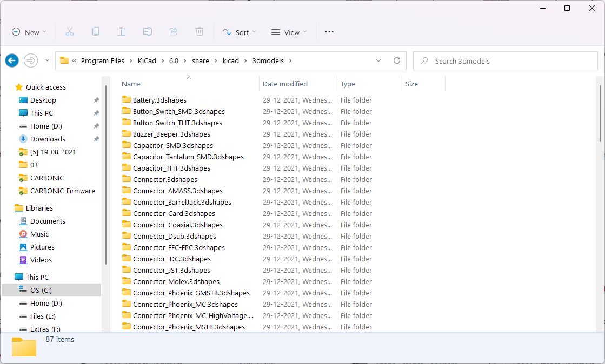The height and width of the screenshot is (364, 605).
Task: Select Buzzer_Beeper.3dshapes folder name
Action: tap(171, 134)
